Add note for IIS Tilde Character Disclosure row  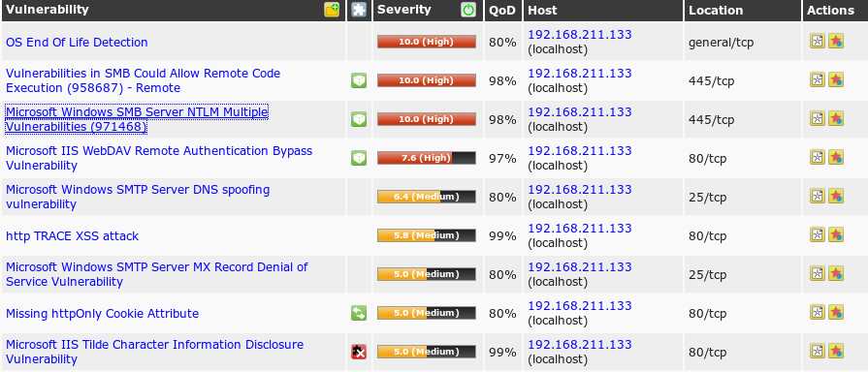[817, 351]
